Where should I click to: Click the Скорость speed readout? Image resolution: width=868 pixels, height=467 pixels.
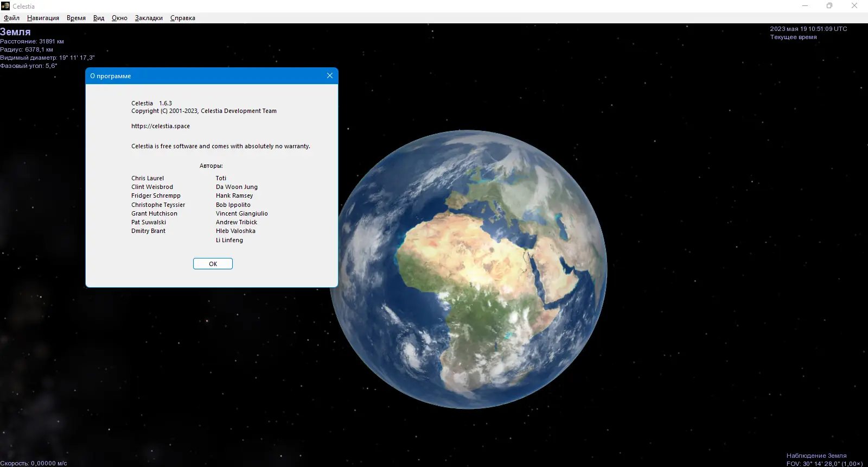tap(34, 463)
